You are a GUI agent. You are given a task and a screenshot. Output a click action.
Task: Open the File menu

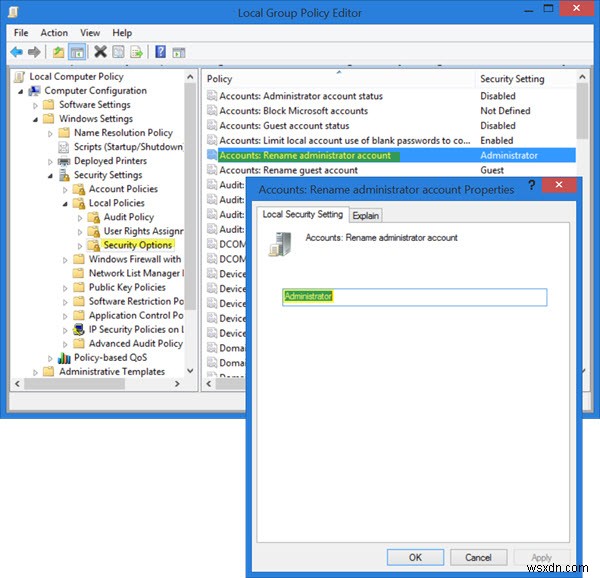pyautogui.click(x=21, y=33)
